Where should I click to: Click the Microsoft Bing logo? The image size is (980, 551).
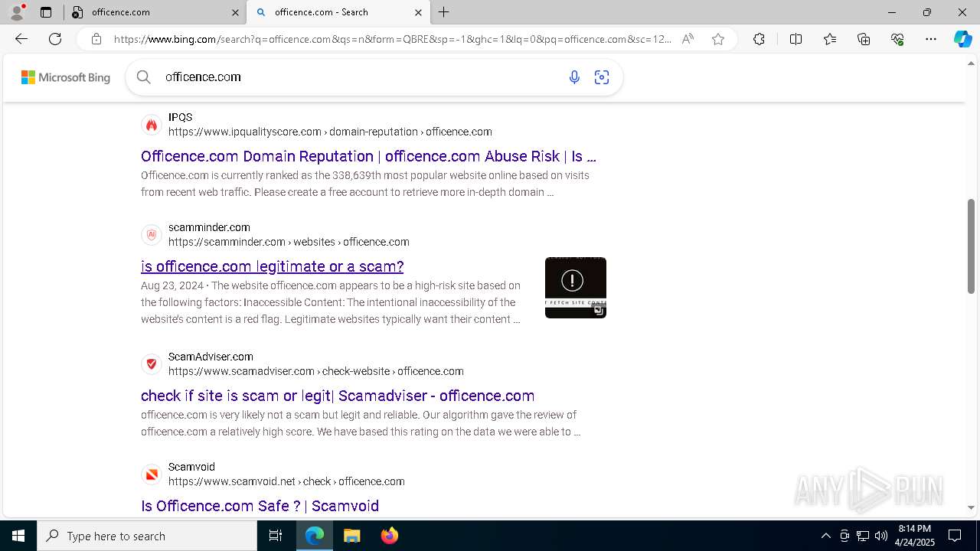[x=66, y=77]
